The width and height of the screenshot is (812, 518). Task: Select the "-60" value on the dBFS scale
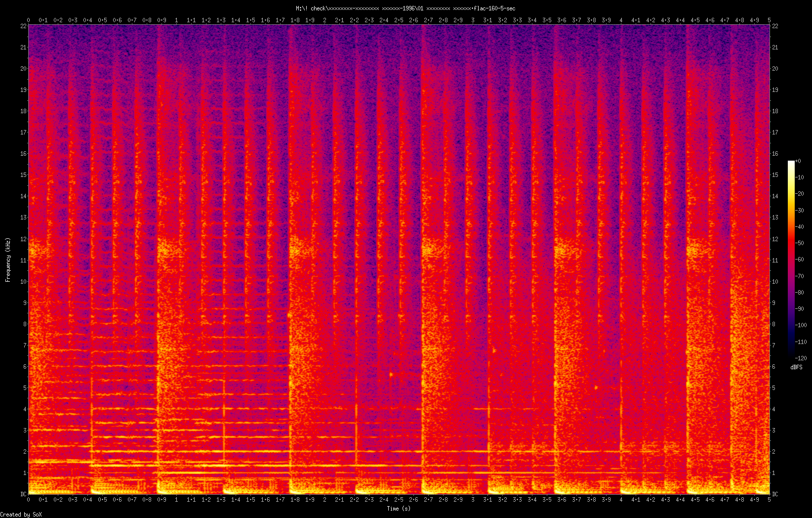[800, 259]
